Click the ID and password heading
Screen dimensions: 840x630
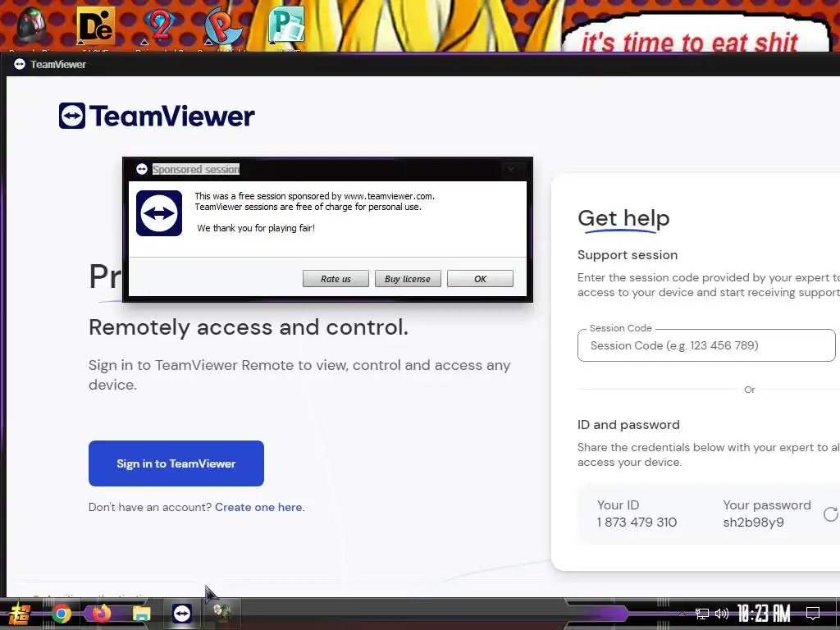628,425
